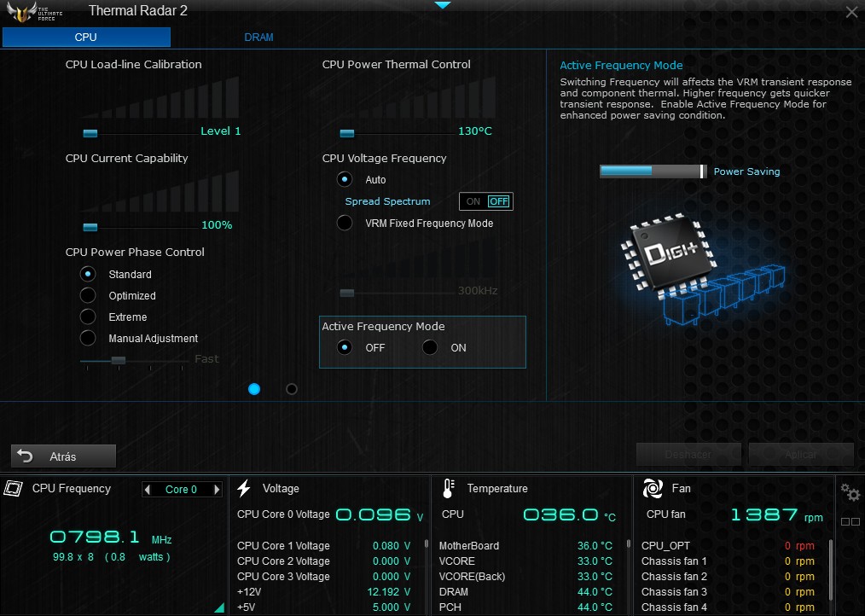
Task: Move the CPU Power Thermal Control slider handle
Action: tap(347, 133)
